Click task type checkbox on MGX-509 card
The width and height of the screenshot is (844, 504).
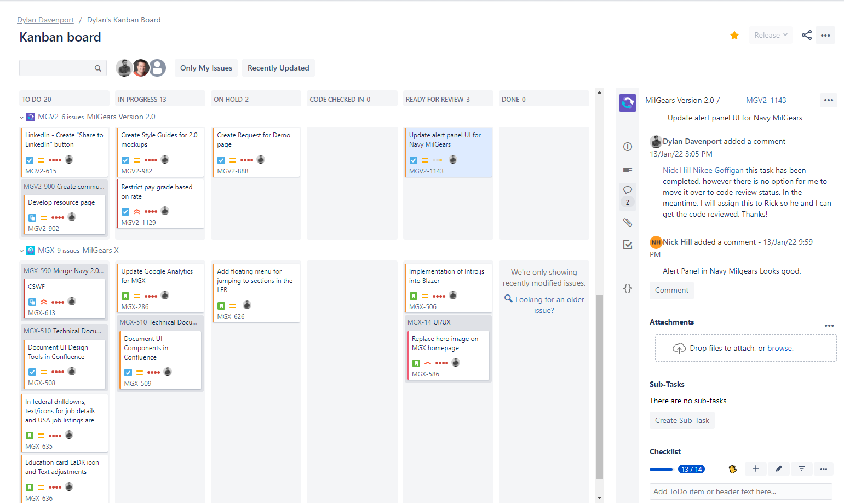click(128, 373)
